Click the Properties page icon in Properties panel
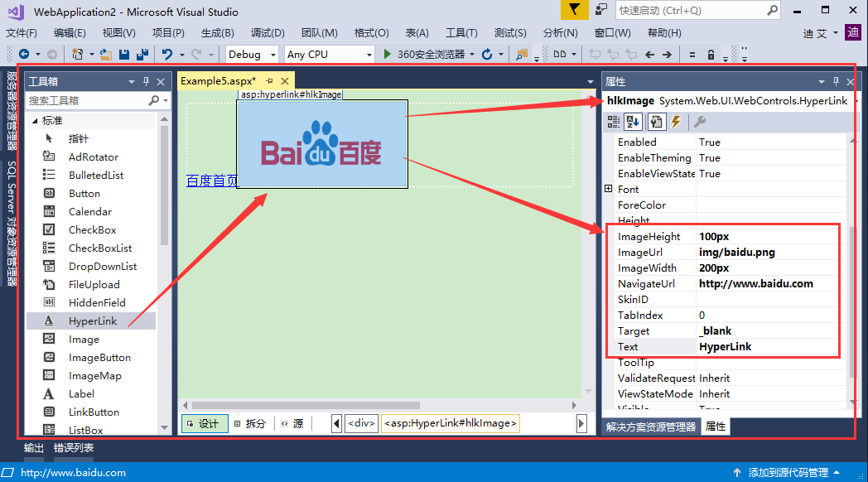 (656, 122)
